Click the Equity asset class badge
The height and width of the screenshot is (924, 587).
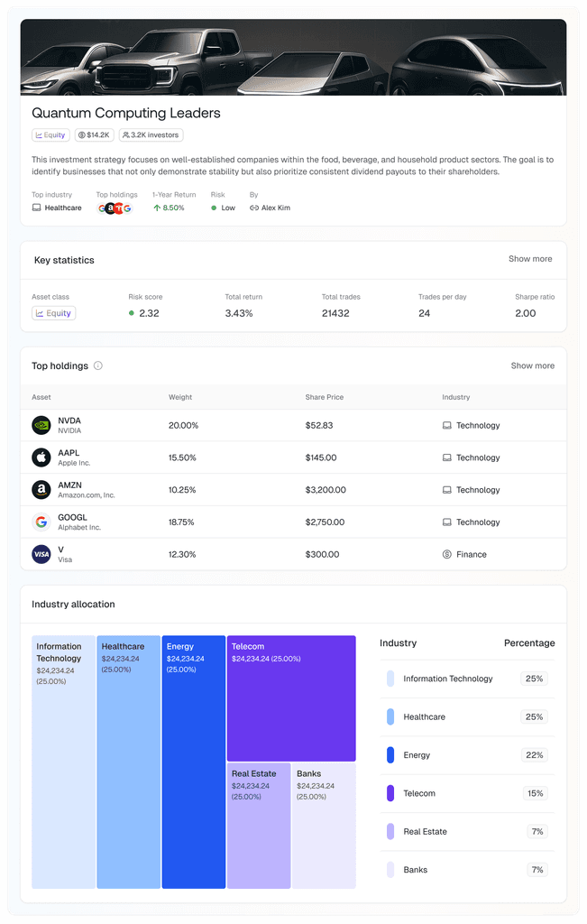coord(53,313)
